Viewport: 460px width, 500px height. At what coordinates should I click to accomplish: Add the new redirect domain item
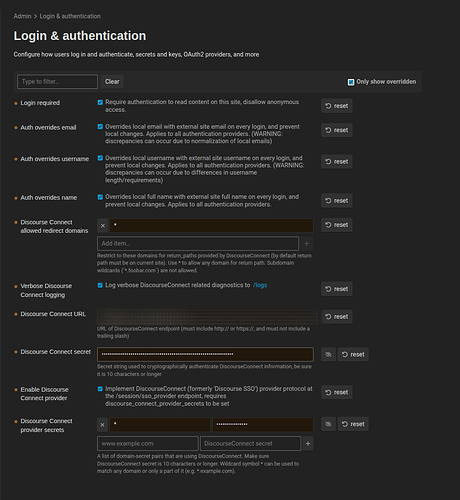307,244
